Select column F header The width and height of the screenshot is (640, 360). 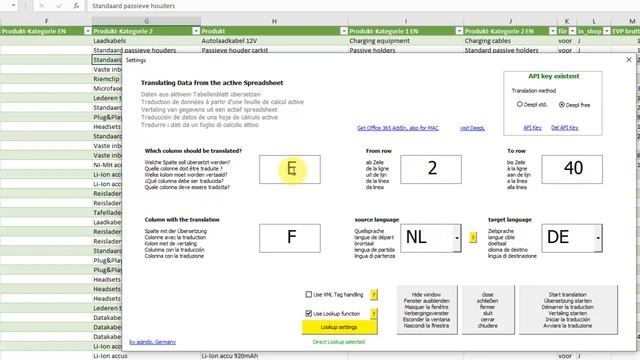coord(46,21)
